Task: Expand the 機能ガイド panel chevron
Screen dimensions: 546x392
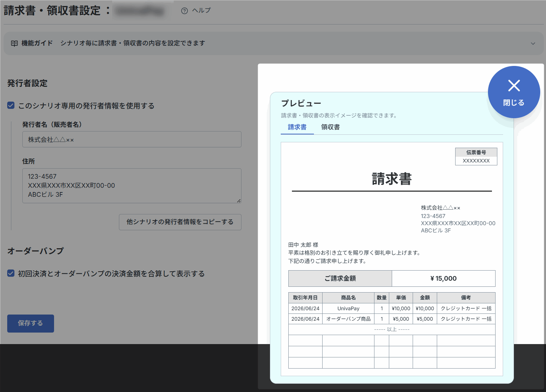Action: point(533,44)
